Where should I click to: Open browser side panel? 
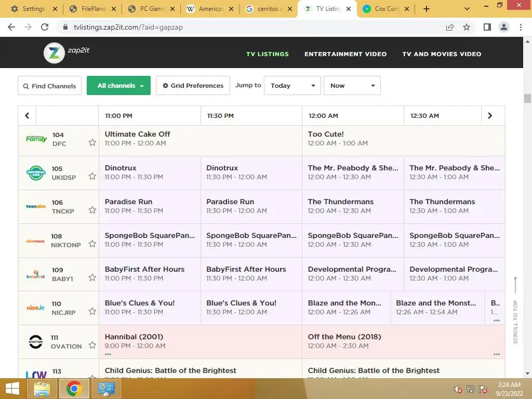point(487,27)
